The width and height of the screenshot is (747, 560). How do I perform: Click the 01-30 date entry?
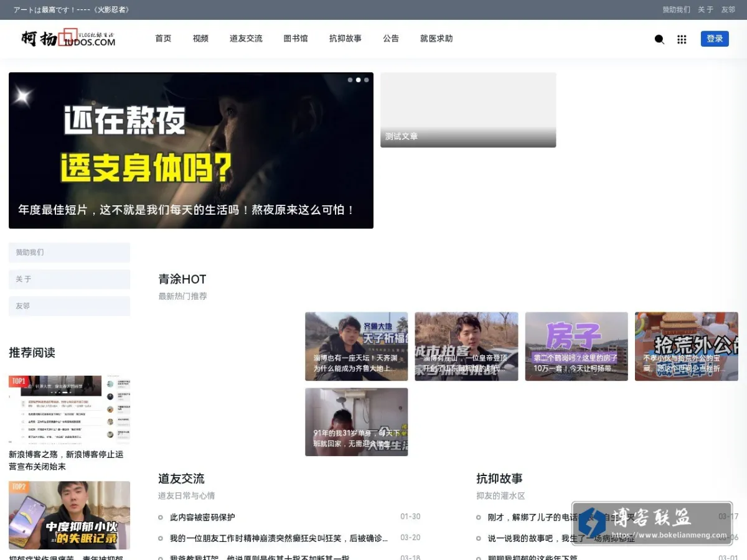pyautogui.click(x=410, y=517)
